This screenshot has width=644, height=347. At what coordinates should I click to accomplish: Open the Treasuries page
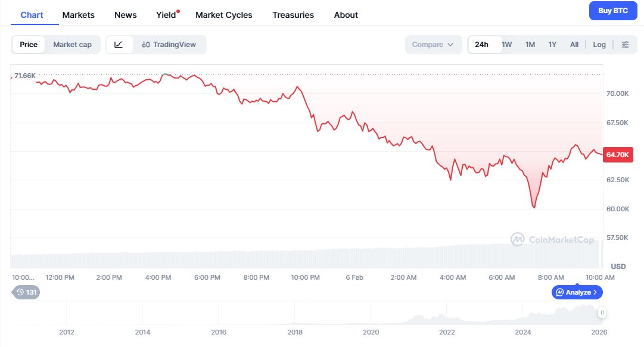pyautogui.click(x=293, y=15)
